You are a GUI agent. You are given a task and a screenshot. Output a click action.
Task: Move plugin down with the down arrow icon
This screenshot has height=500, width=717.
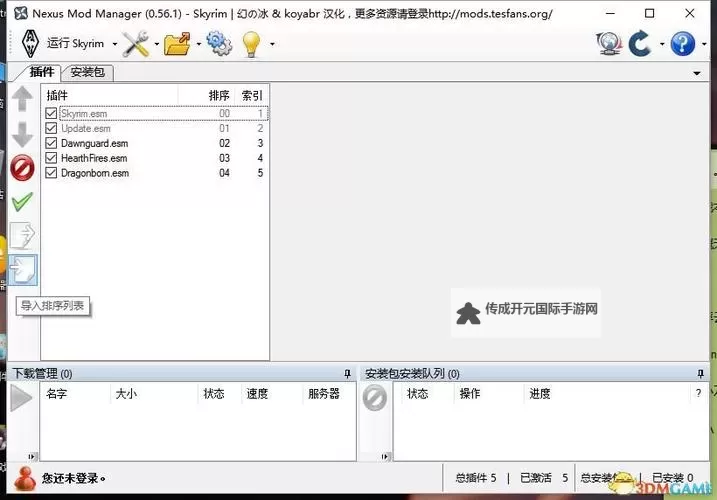coord(22,134)
